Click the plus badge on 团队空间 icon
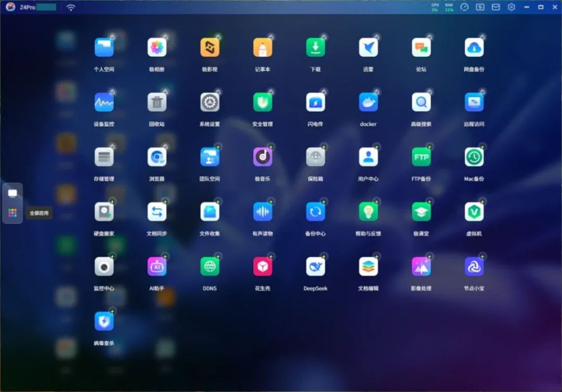The image size is (562, 392). tap(218, 147)
